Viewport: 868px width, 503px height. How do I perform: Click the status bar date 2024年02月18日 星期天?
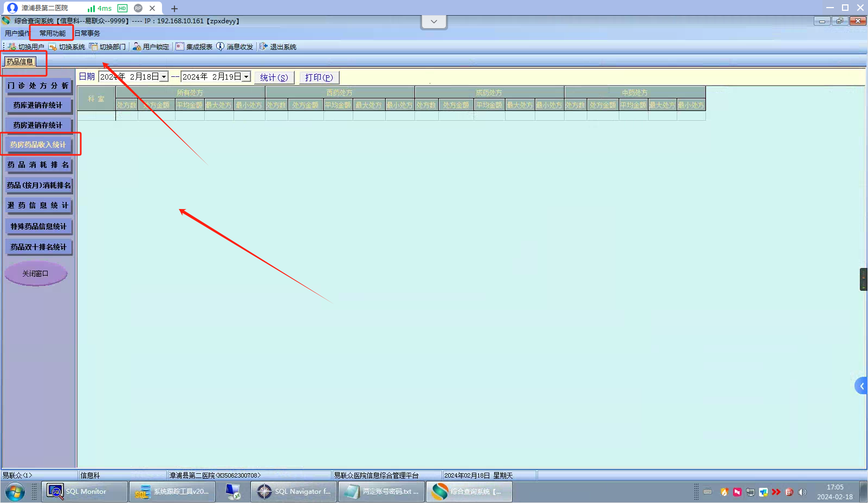(478, 475)
